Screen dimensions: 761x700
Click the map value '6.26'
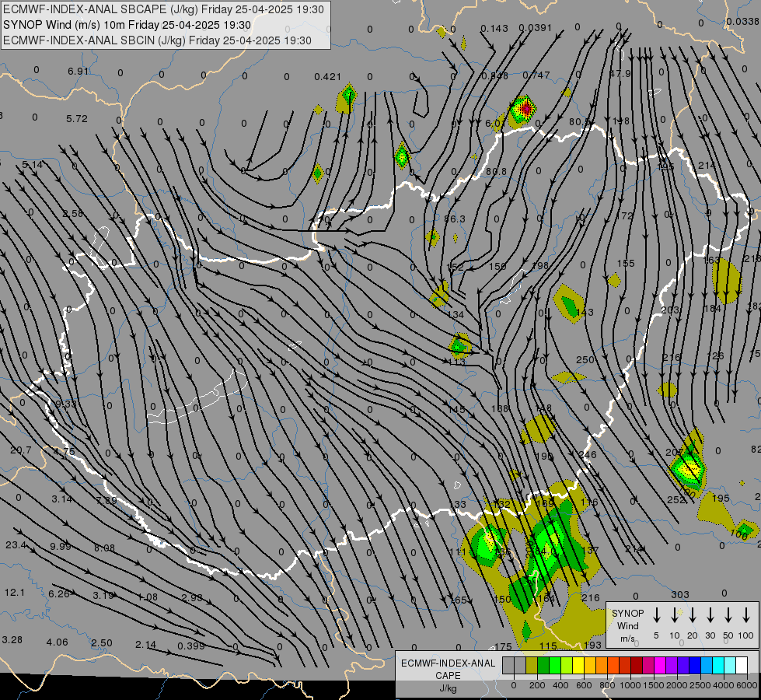[x=59, y=593]
